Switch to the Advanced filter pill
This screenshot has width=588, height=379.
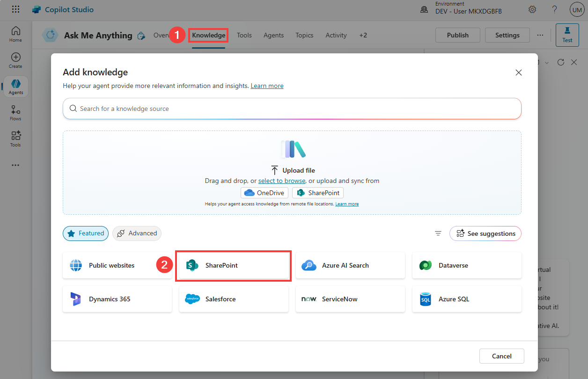coord(137,233)
